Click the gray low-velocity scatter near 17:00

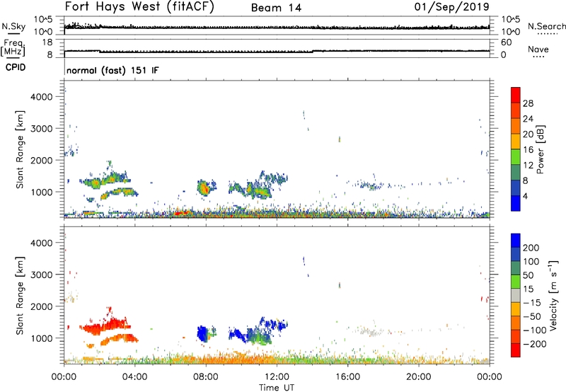click(x=370, y=331)
